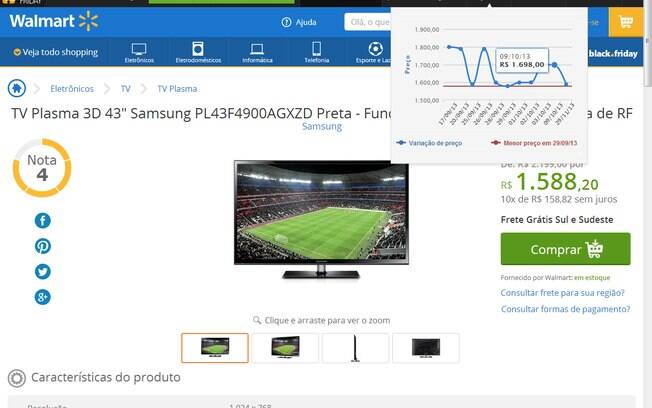Open Consultar formas de pagamento
This screenshot has height=408, width=652.
565,309
